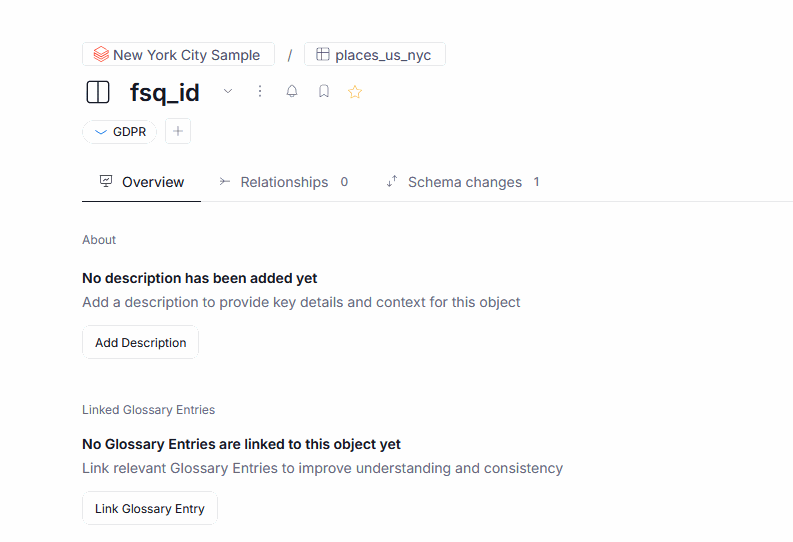793x542 pixels.
Task: Click the Schema changes arrows icon
Action: coord(392,182)
